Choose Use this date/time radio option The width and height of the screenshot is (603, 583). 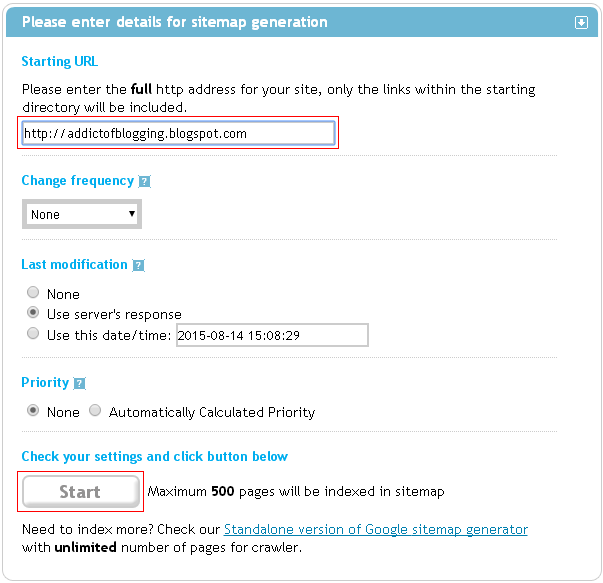34,334
